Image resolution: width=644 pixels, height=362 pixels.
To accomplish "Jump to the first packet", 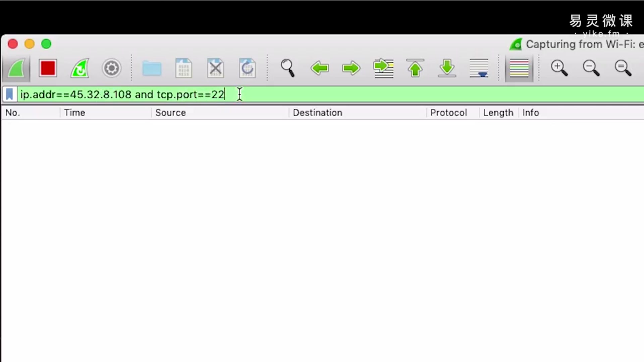I will (415, 68).
